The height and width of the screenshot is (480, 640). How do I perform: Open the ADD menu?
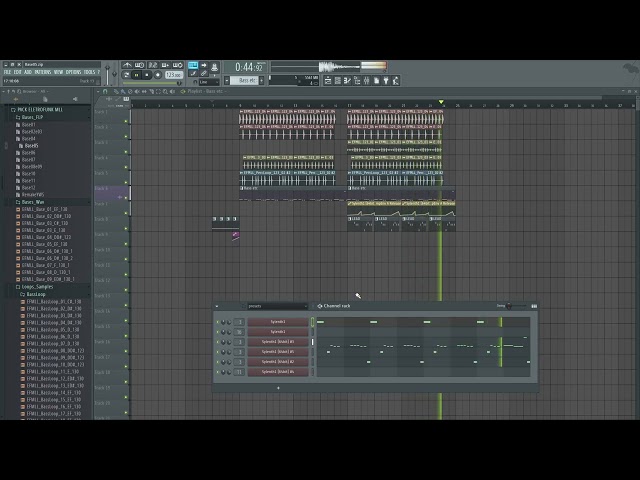point(28,72)
